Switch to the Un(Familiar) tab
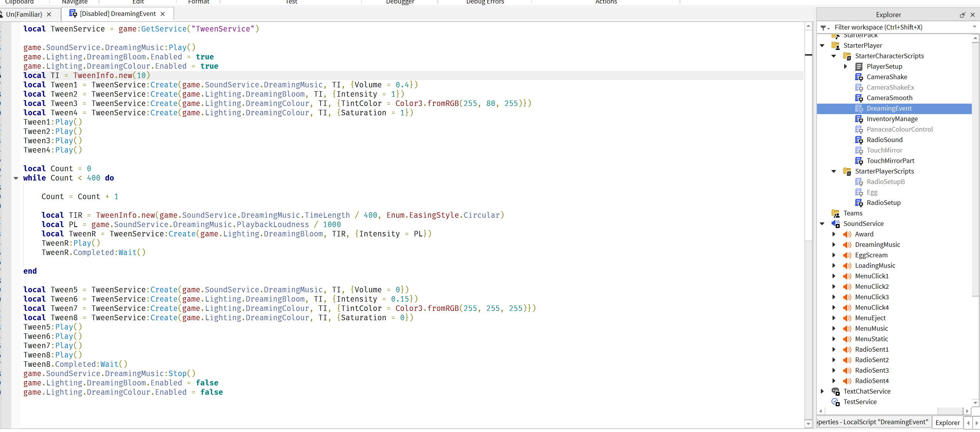980x432 pixels. tap(24, 14)
